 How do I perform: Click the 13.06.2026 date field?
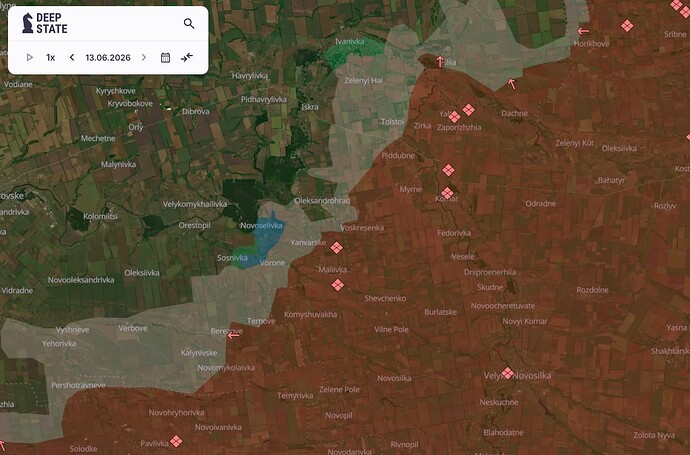(x=108, y=58)
